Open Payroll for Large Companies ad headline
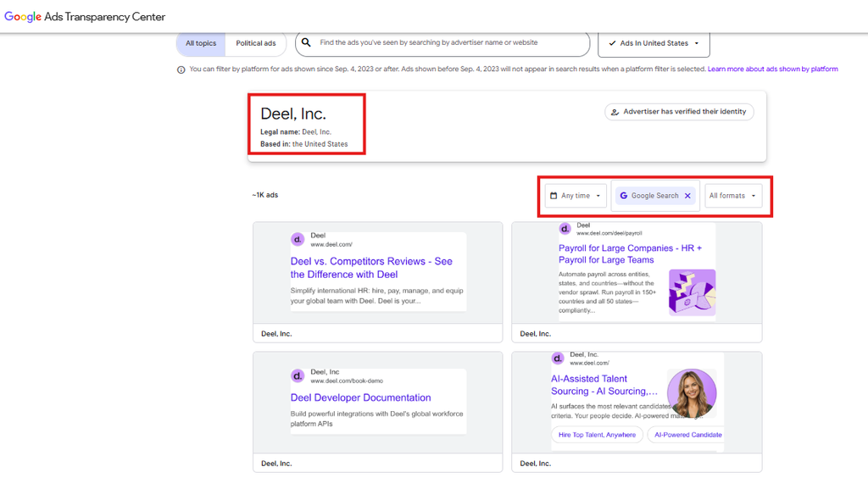The height and width of the screenshot is (478, 868). point(630,254)
